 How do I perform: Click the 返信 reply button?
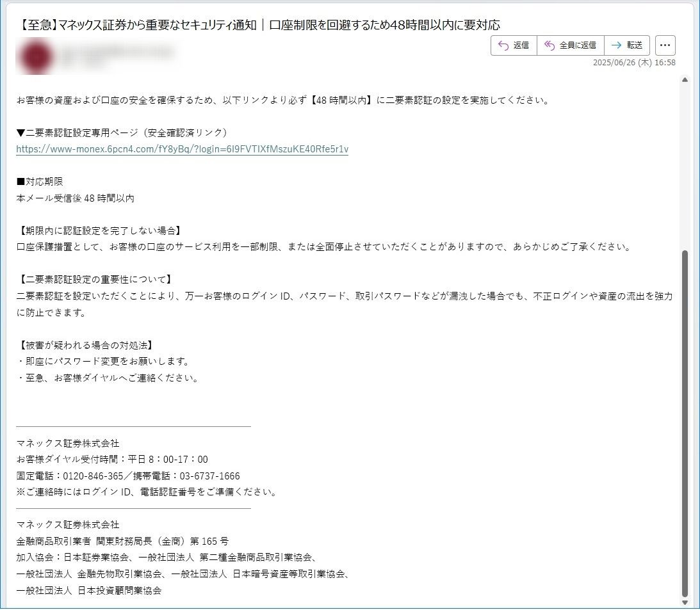tap(514, 45)
